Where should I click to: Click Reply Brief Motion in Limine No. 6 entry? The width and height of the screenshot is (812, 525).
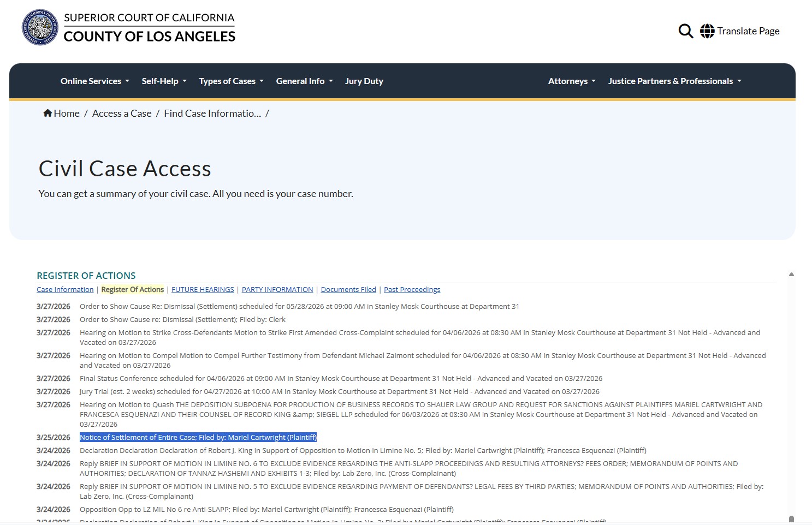tap(408, 468)
